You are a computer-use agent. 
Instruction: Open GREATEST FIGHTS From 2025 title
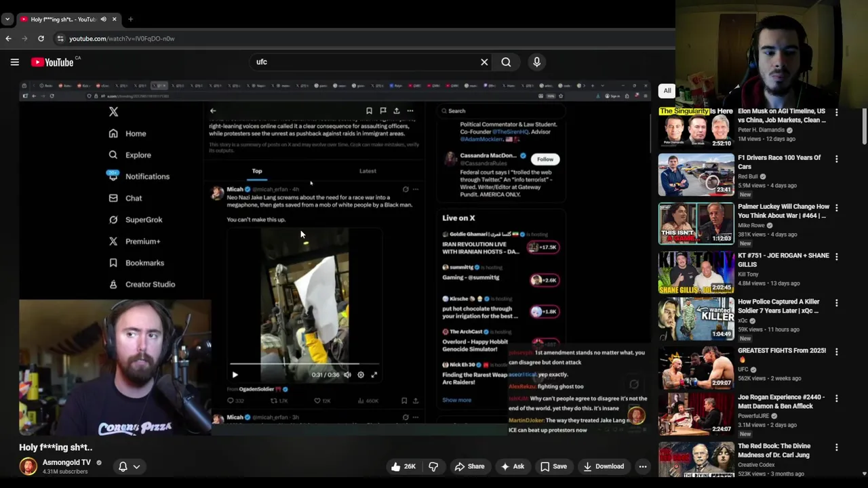click(782, 354)
